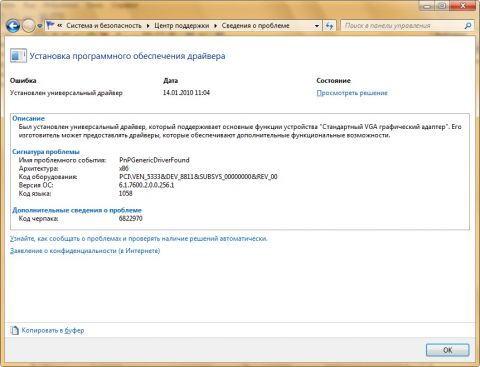Click the bucket code value 6822970
Image resolution: width=480 pixels, height=367 pixels.
point(131,218)
